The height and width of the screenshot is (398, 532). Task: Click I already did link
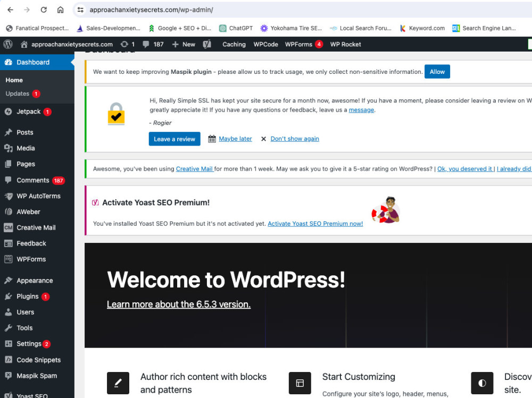pos(514,169)
